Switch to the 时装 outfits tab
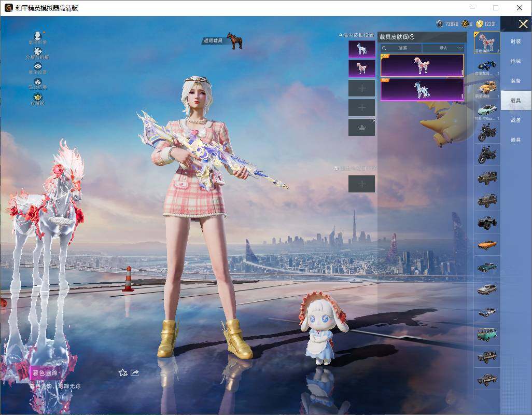The image size is (532, 415). 516,41
